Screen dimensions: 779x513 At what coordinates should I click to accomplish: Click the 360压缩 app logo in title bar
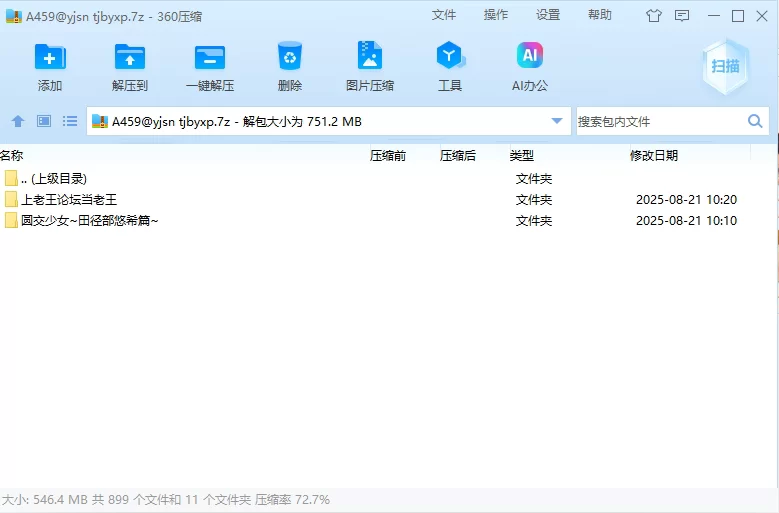13,16
